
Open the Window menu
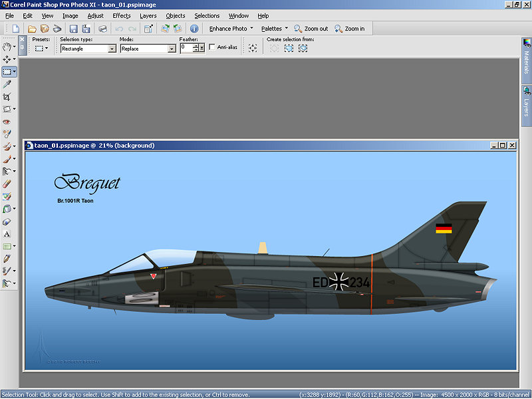pos(239,15)
